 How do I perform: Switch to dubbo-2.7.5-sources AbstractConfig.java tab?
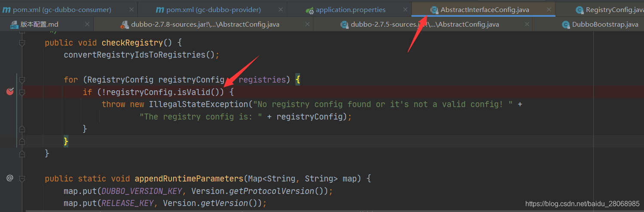(x=423, y=25)
